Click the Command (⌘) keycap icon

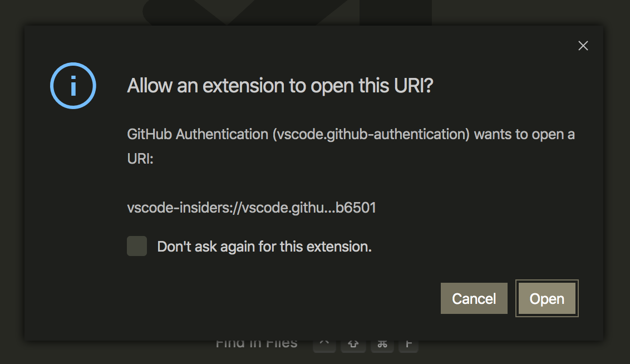coord(382,343)
